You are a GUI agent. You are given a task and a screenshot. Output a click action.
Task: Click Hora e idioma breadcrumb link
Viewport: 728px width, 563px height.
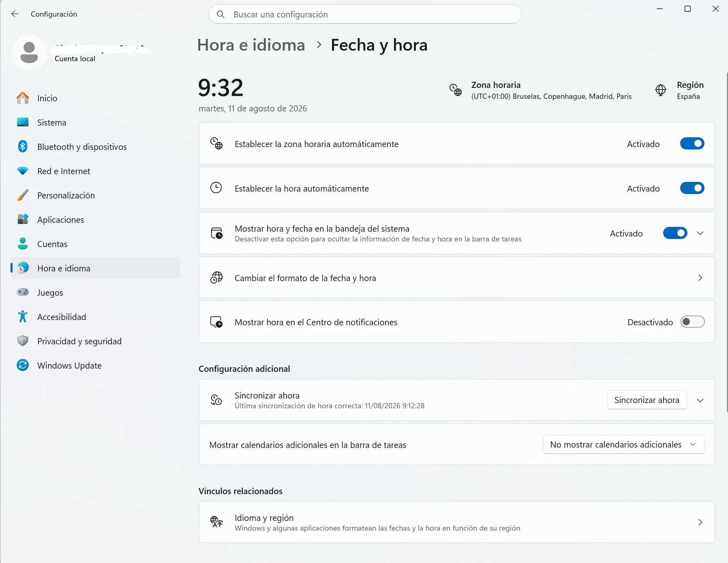(x=251, y=45)
